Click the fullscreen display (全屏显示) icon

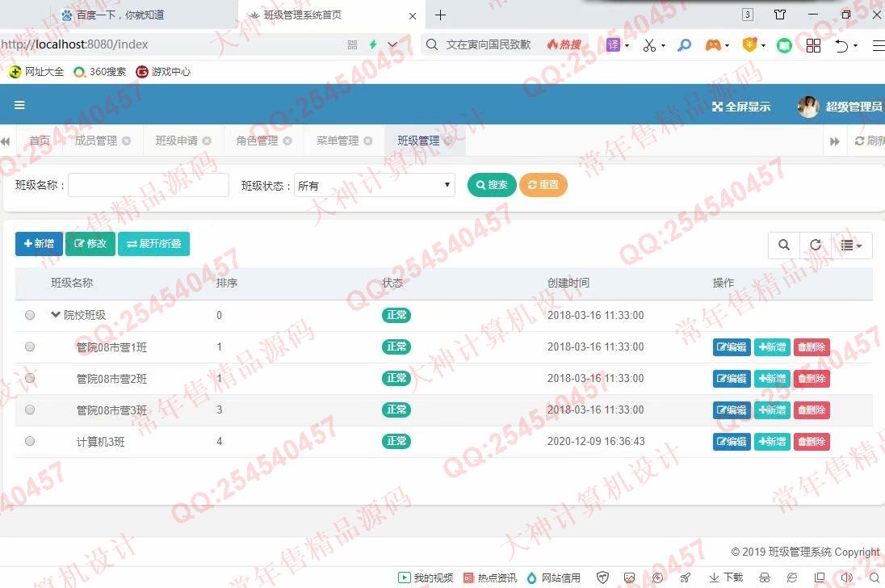tap(717, 107)
